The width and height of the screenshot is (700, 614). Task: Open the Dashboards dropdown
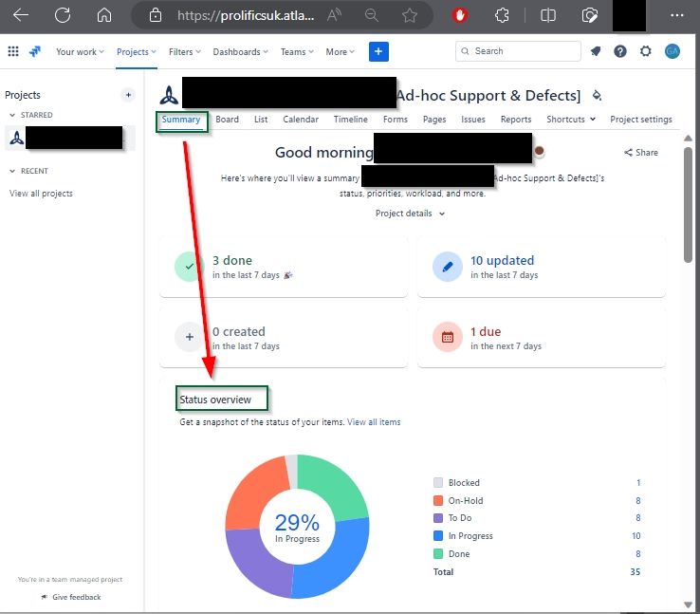(241, 52)
